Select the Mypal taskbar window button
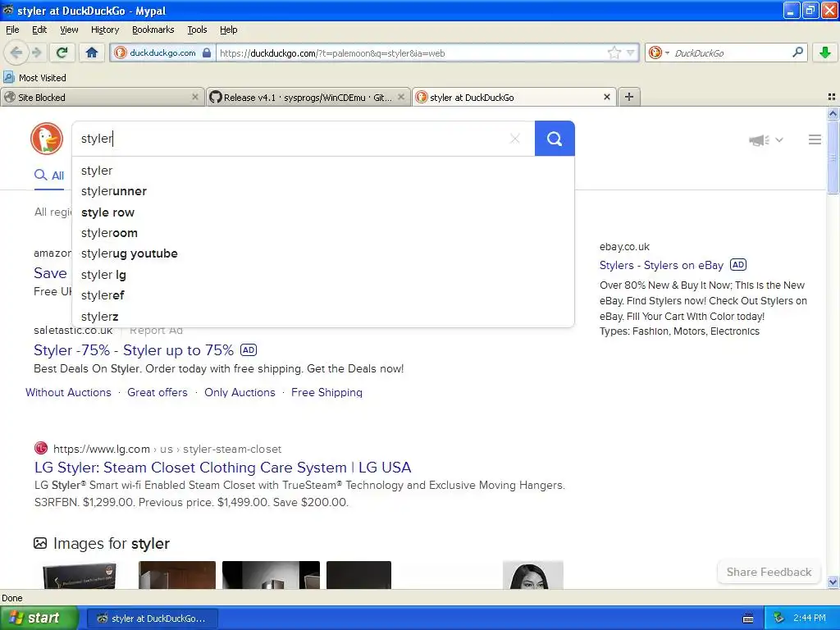Screen dimensions: 840x630 (152, 619)
